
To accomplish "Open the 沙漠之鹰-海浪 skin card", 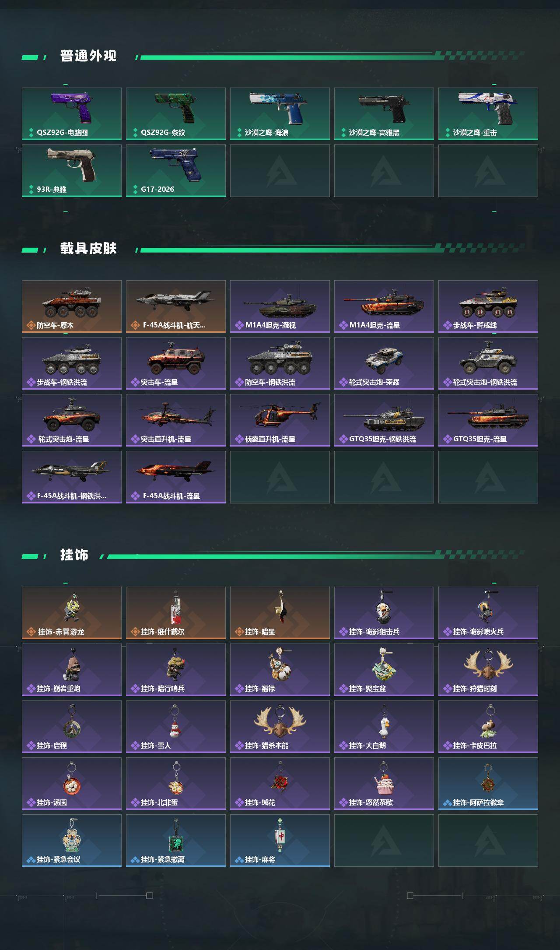I will click(280, 114).
